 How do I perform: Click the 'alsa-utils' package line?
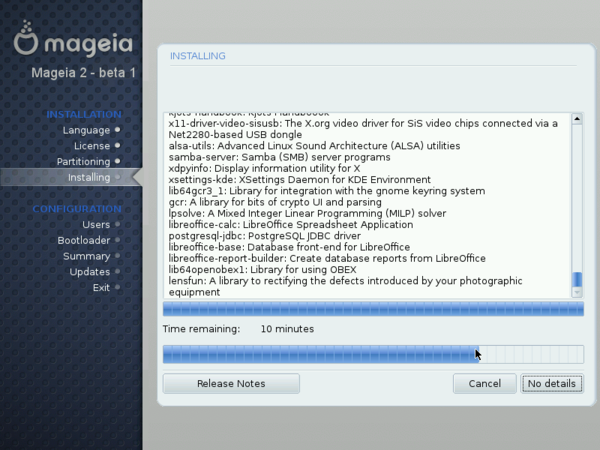coord(314,146)
